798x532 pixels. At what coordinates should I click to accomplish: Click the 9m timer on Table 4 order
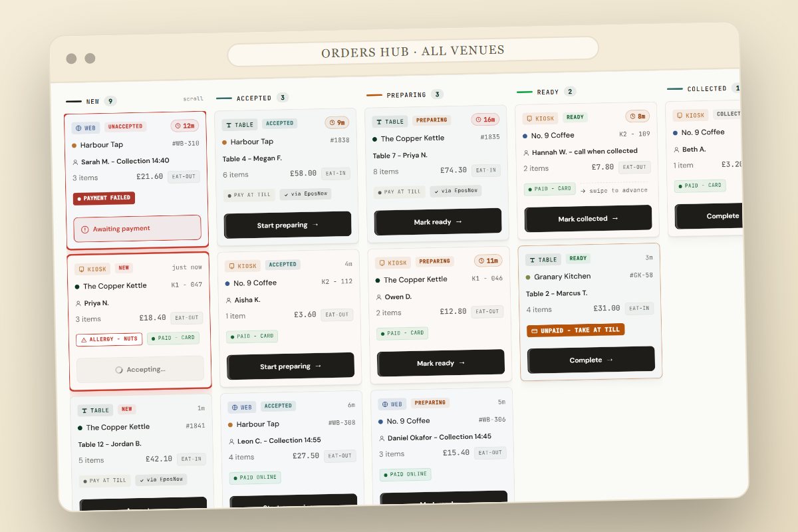coord(336,122)
